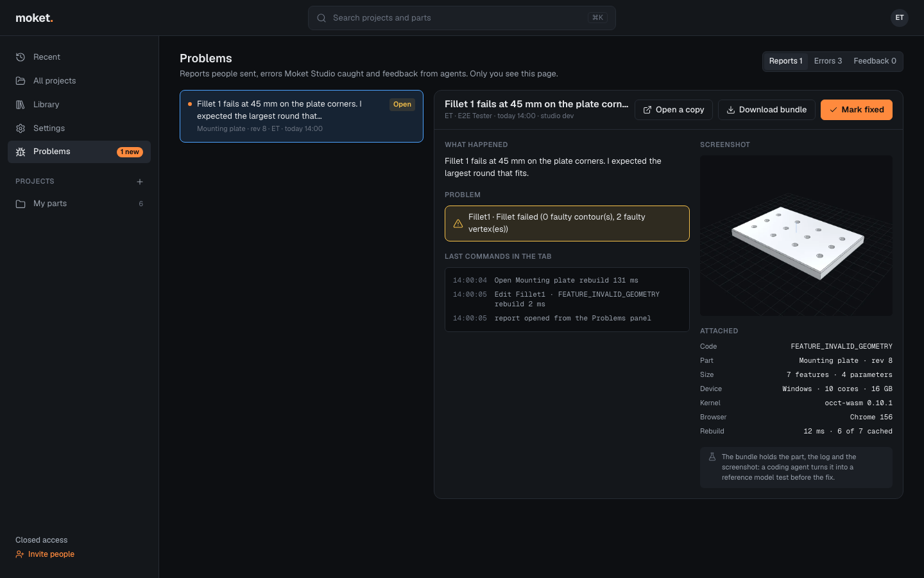The height and width of the screenshot is (578, 924).
Task: Click the Fillet1 failed problem message
Action: coord(567,223)
